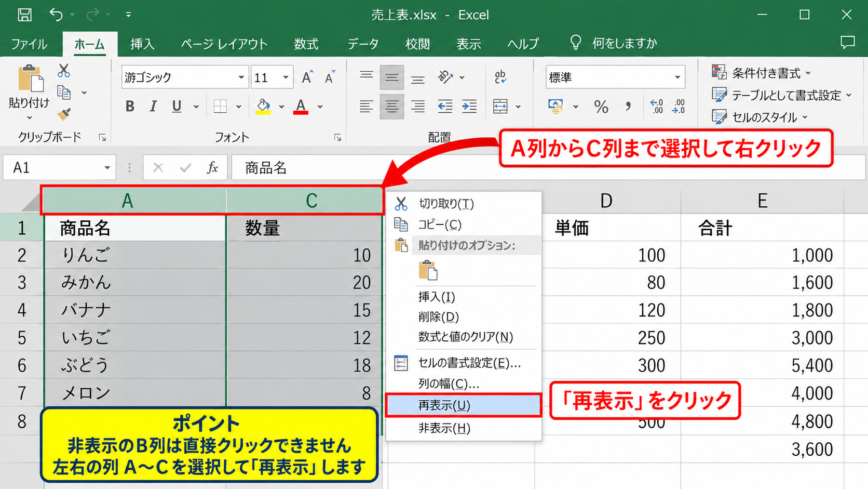Open Quick Access Toolbar customize arrow
The image size is (868, 489).
point(128,15)
